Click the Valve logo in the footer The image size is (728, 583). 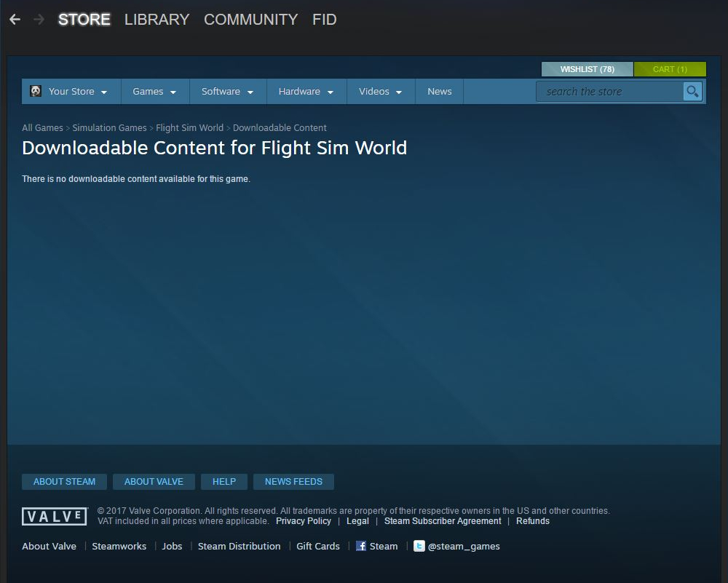pos(55,516)
